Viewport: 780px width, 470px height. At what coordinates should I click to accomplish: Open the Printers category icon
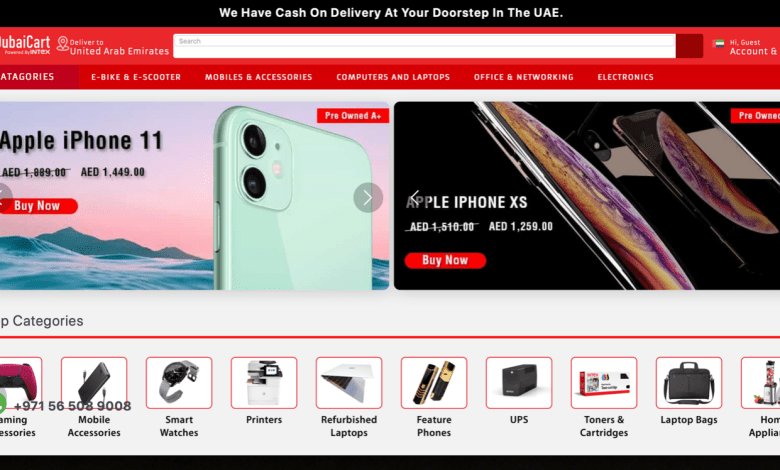pos(264,382)
